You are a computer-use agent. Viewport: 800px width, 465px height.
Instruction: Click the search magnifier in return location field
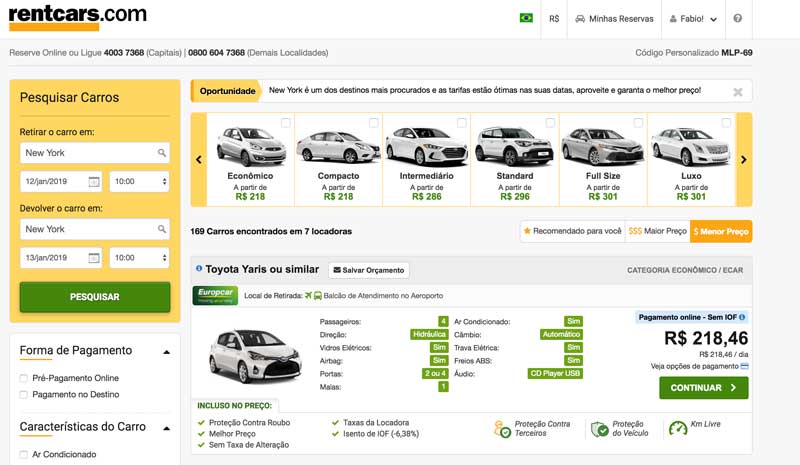tap(162, 229)
